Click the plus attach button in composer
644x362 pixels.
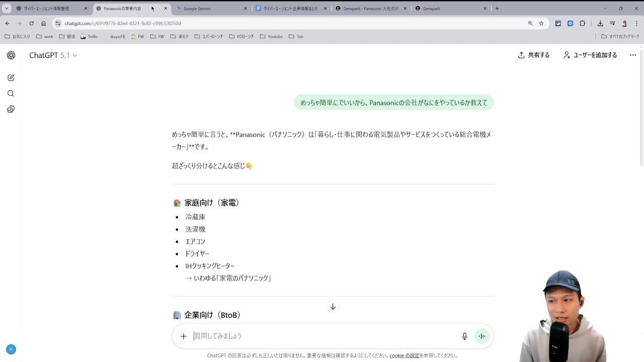[184, 336]
